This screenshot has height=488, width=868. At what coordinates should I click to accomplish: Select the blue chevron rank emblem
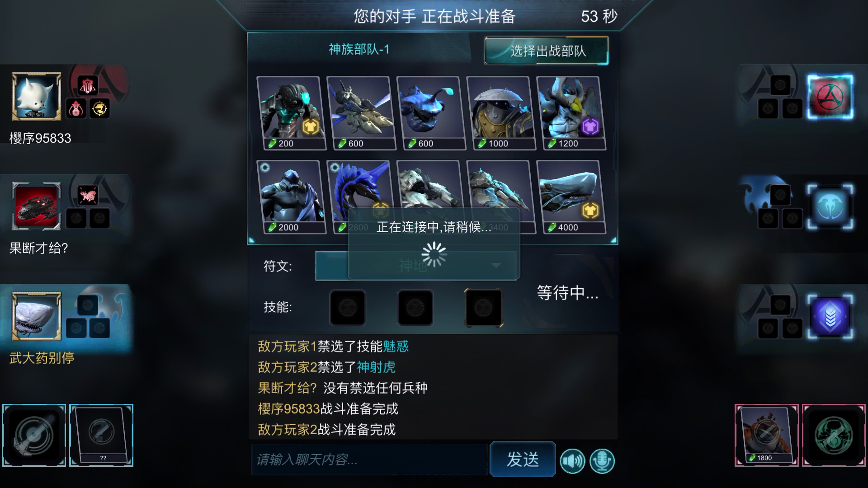click(x=830, y=317)
